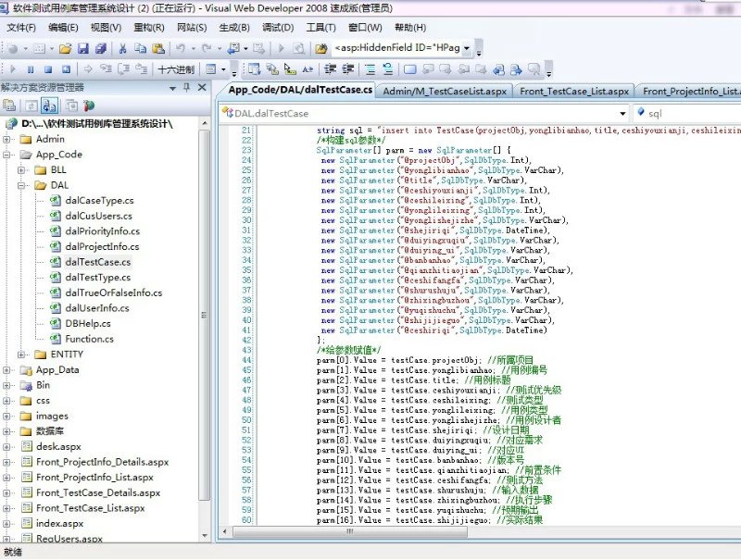Open the 编辑(E) menu

point(63,28)
